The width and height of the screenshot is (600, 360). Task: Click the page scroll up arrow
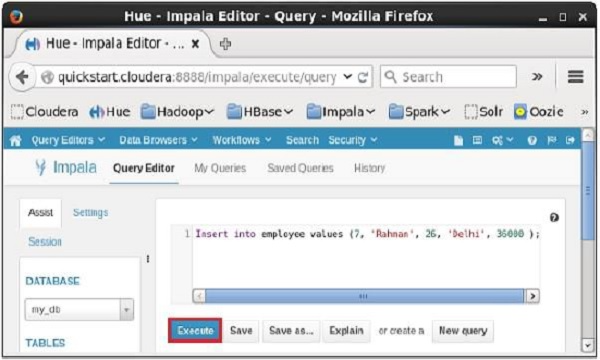point(588,135)
